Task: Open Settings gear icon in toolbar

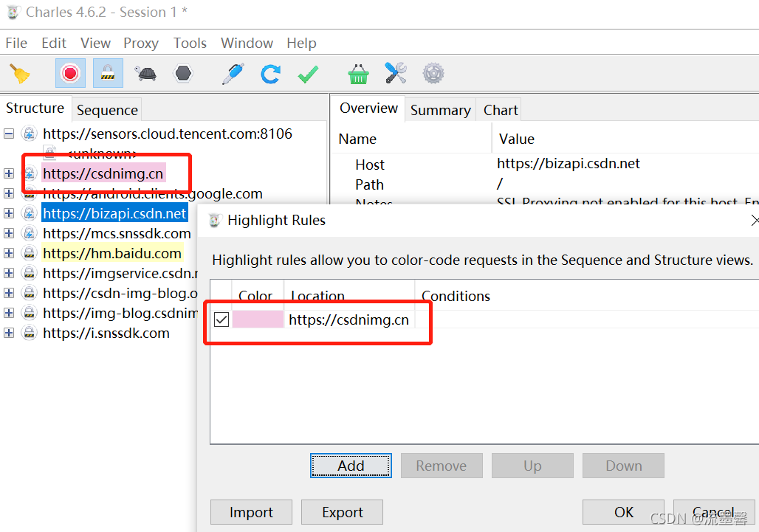Action: coord(433,74)
